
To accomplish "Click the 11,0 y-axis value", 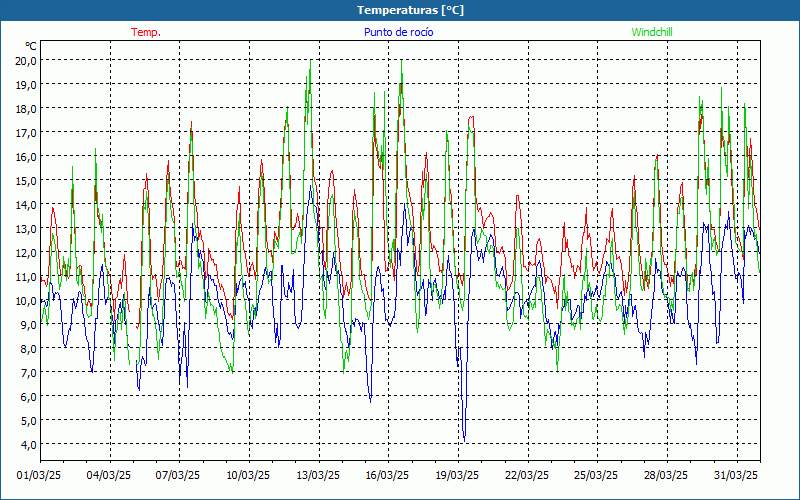I will [x=26, y=277].
